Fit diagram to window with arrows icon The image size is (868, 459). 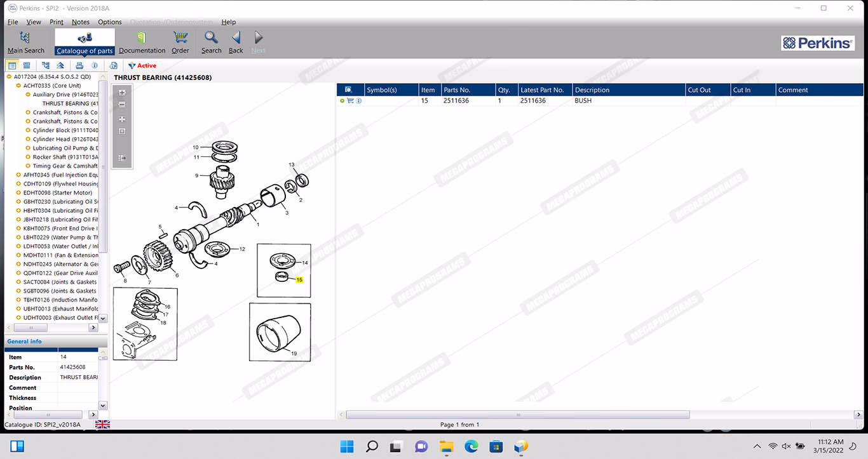tap(122, 119)
